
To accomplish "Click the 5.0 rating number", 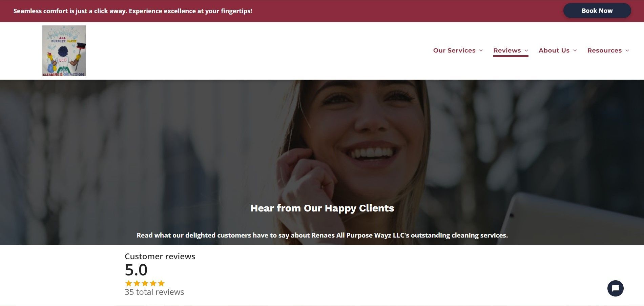I will [x=136, y=270].
